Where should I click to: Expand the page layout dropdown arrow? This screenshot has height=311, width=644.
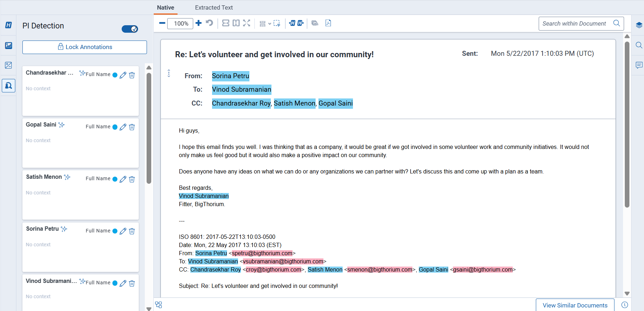pos(270,24)
